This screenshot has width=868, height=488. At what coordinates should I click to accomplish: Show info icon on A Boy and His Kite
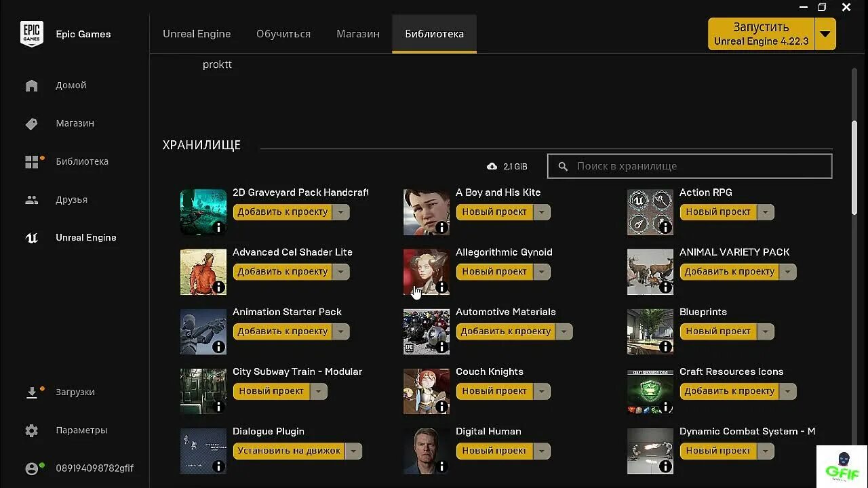pyautogui.click(x=441, y=228)
